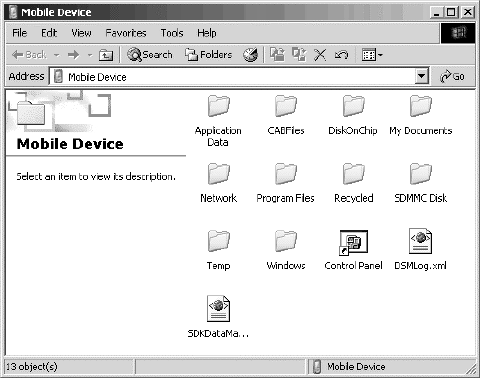Expand the Back history dropdown arrow
The height and width of the screenshot is (378, 480).
(57, 55)
